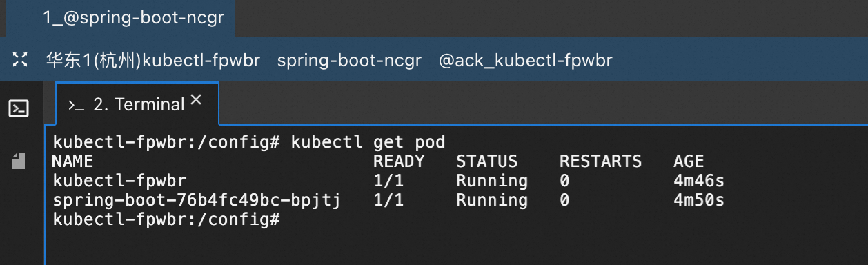Click the 华东1(杭州)kubectl-fpwbr label

point(152,60)
